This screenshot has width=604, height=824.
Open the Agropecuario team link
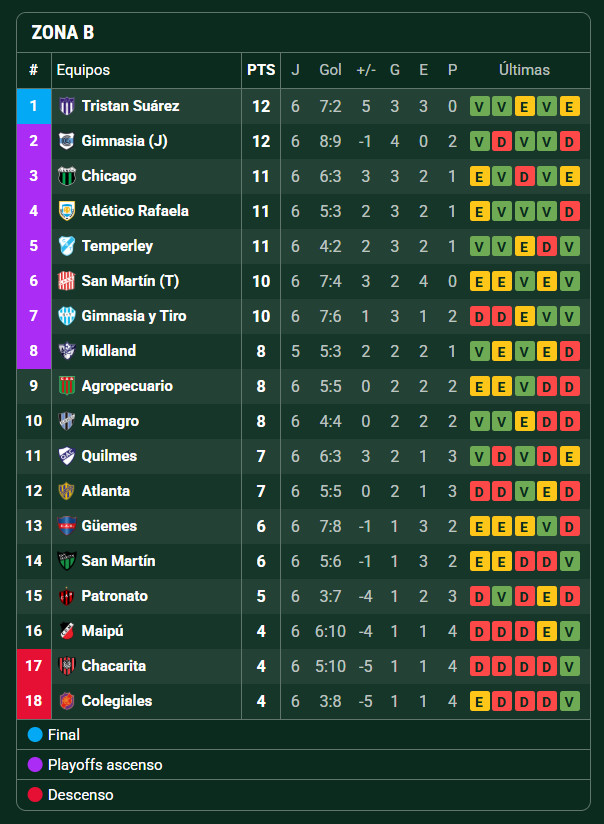(x=127, y=386)
